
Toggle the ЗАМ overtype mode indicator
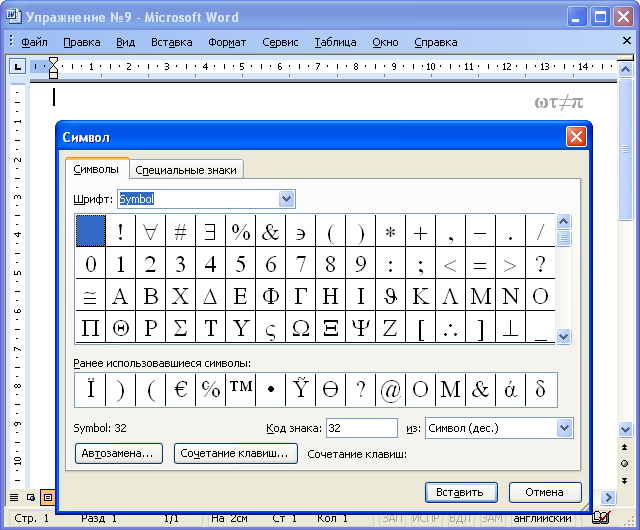(492, 518)
